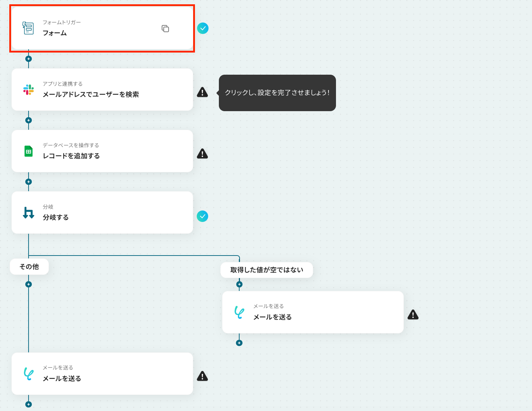Click the warning icon beside レコードを追加する

202,154
